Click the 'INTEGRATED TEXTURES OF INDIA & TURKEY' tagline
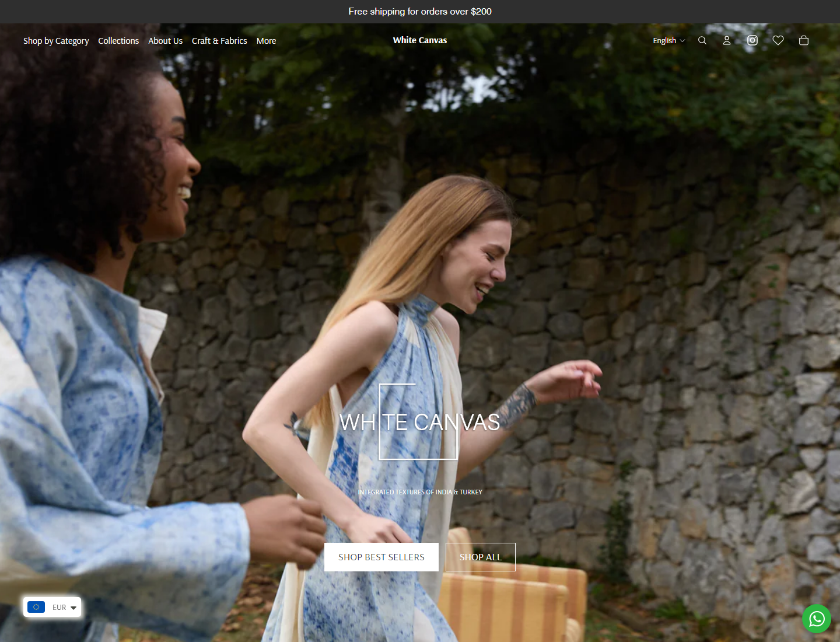Viewport: 840px width, 642px height. 420,492
